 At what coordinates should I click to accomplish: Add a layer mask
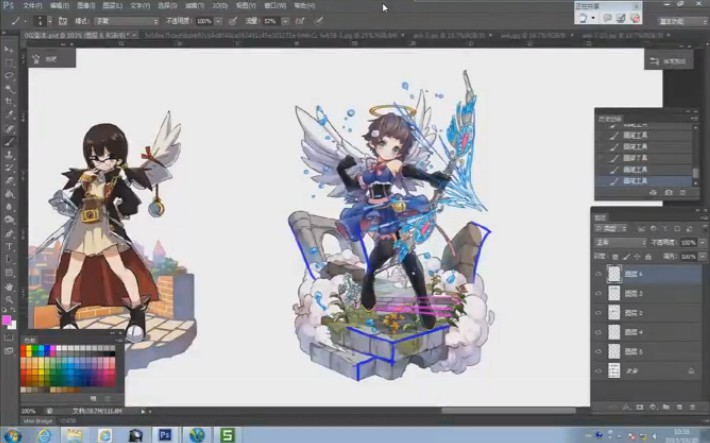tap(640, 407)
